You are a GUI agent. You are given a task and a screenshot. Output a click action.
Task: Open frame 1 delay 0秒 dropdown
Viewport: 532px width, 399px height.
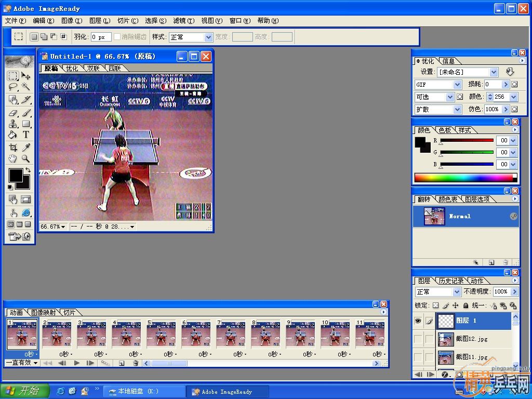tap(31, 354)
